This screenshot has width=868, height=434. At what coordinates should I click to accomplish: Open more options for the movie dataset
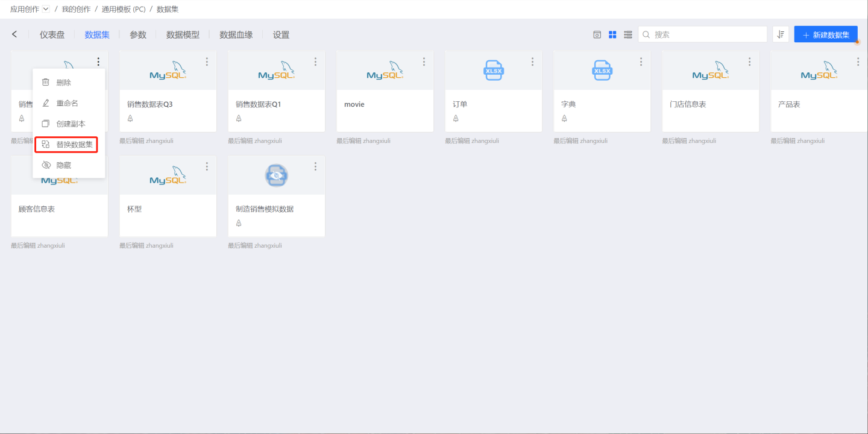pos(424,61)
